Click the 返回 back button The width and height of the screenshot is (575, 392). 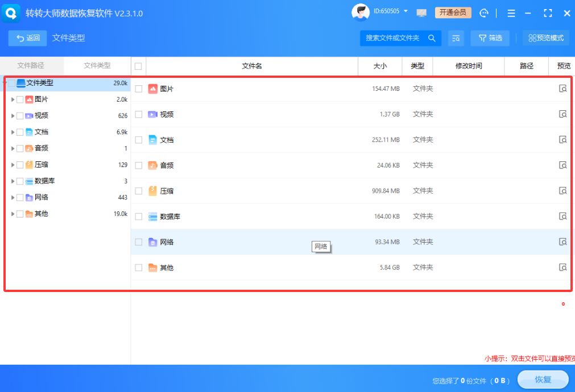(27, 38)
